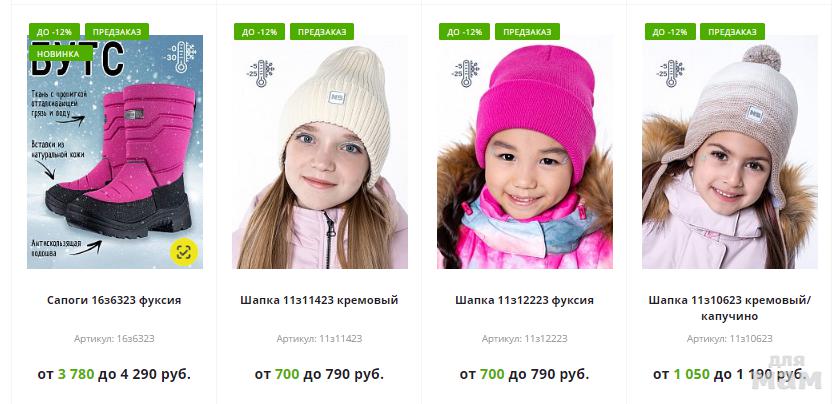Click thermometer icon on pompom hat image
This screenshot has height=404, width=837.
click(x=670, y=73)
